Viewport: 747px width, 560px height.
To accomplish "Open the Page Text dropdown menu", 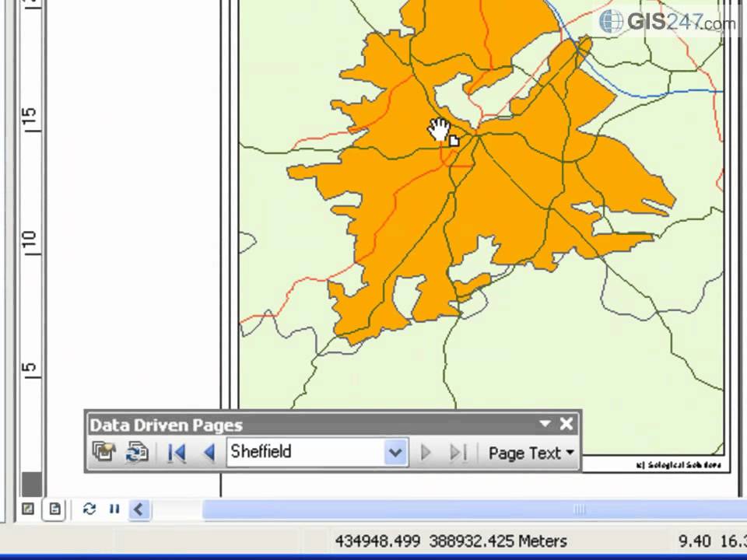I will [x=531, y=453].
